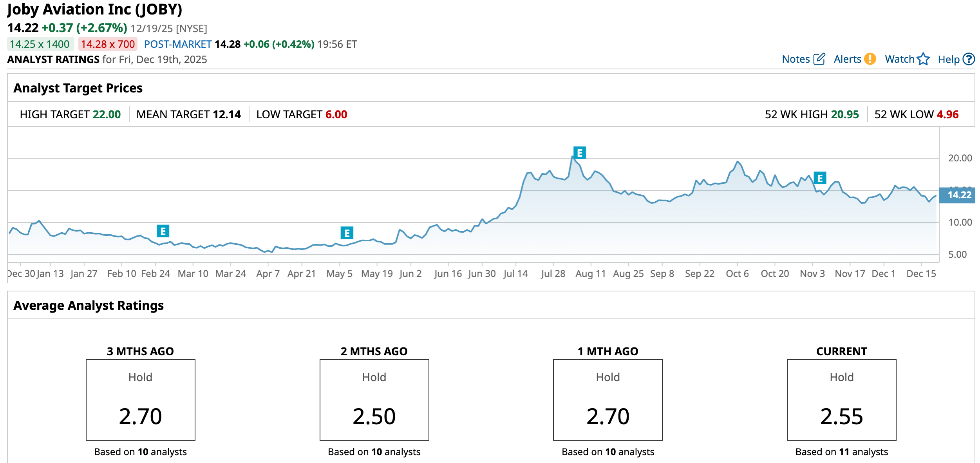Click the August earnings E marker
This screenshot has height=463, width=980.
tap(580, 152)
